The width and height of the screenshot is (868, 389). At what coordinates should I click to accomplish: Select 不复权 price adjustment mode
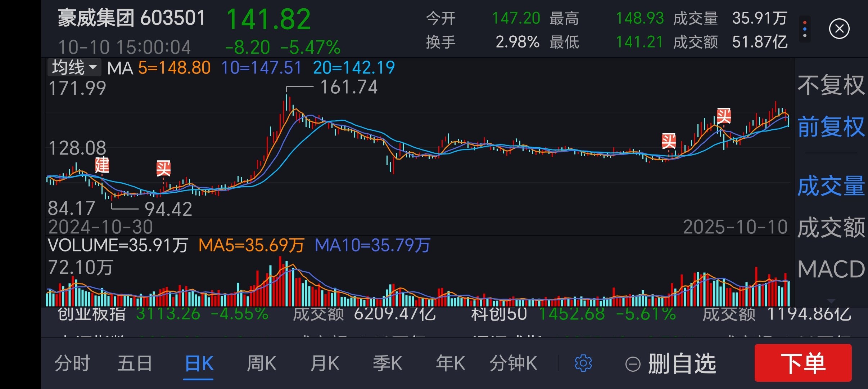831,86
